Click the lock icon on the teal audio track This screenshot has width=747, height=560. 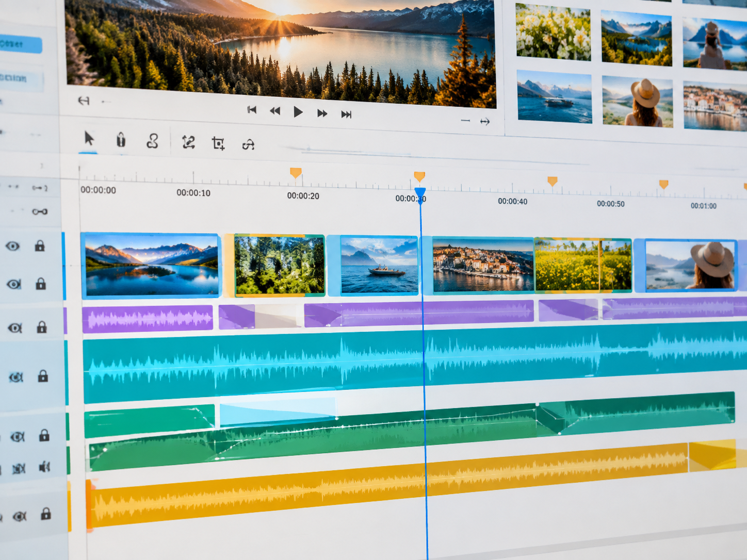[x=43, y=376]
